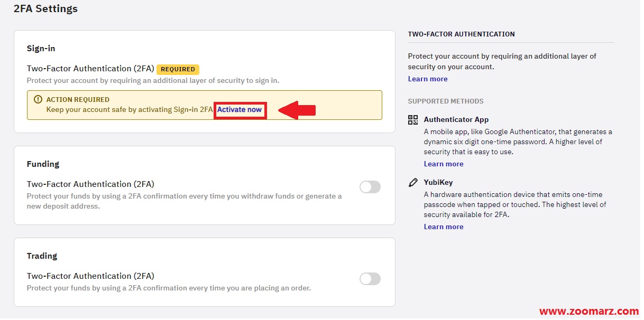The height and width of the screenshot is (320, 644).
Task: Open Learn more under Authenticator App
Action: pos(444,164)
